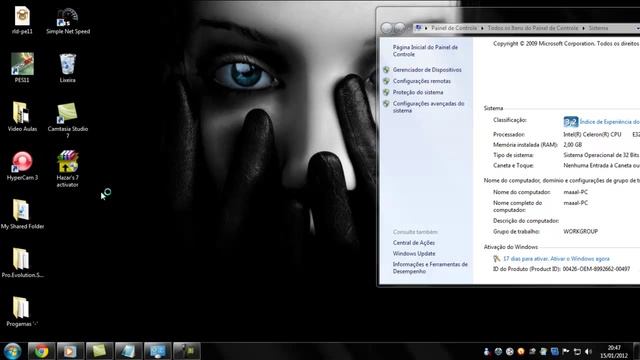Viewport: 640px width, 360px height.
Task: Select the Video Aulas folder
Action: pos(22,117)
